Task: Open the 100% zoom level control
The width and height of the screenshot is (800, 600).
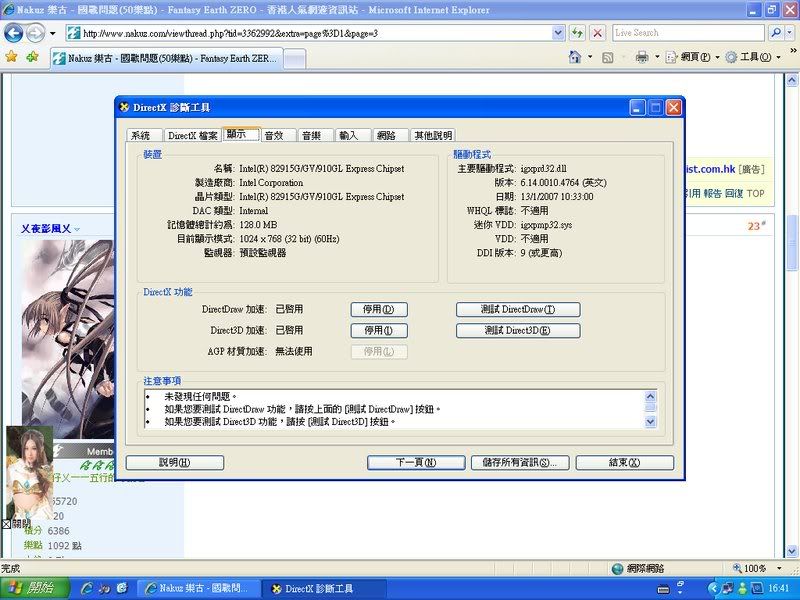Action: [x=757, y=568]
